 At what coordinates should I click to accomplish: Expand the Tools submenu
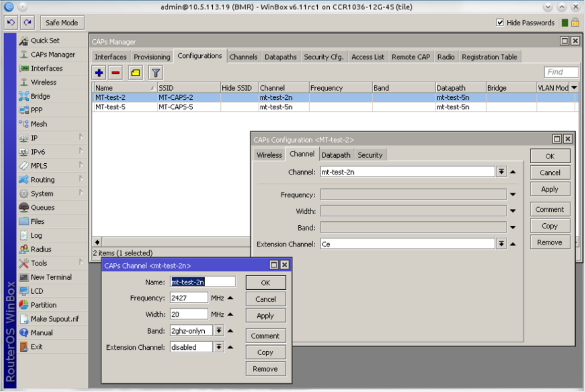tap(81, 263)
